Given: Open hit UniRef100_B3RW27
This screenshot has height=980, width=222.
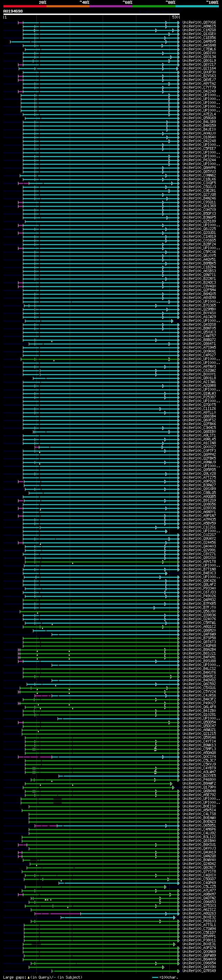Looking at the screenshot, I should [199, 485].
